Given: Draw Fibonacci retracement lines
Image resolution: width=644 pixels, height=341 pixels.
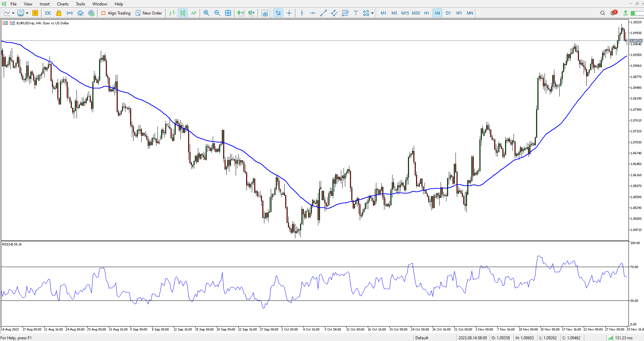Looking at the screenshot, I should 345,13.
